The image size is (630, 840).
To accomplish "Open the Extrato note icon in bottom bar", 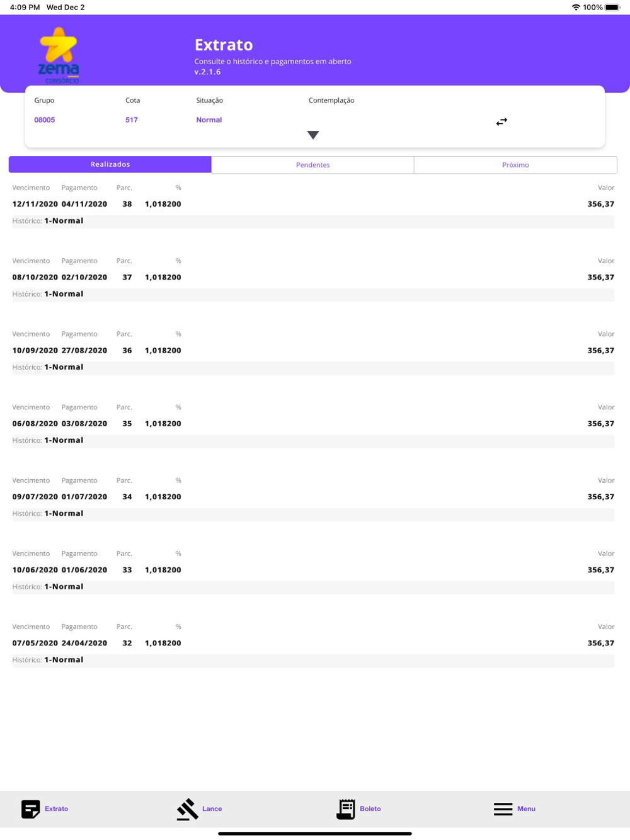I will click(x=31, y=809).
